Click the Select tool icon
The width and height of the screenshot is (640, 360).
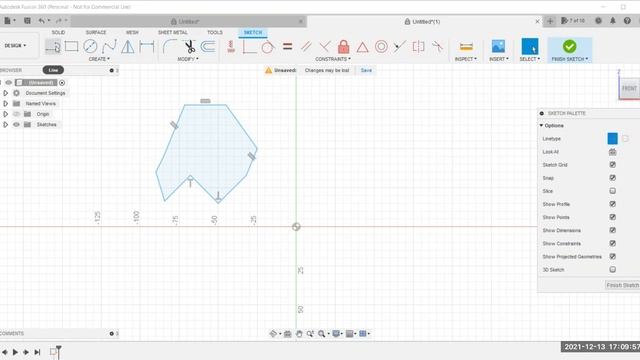(530, 46)
